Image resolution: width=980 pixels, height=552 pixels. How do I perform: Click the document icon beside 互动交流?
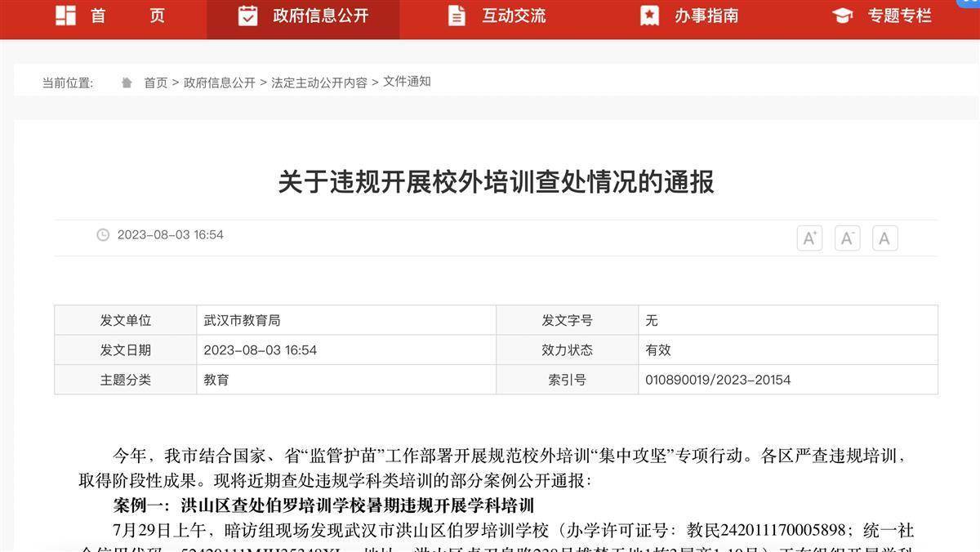[457, 15]
